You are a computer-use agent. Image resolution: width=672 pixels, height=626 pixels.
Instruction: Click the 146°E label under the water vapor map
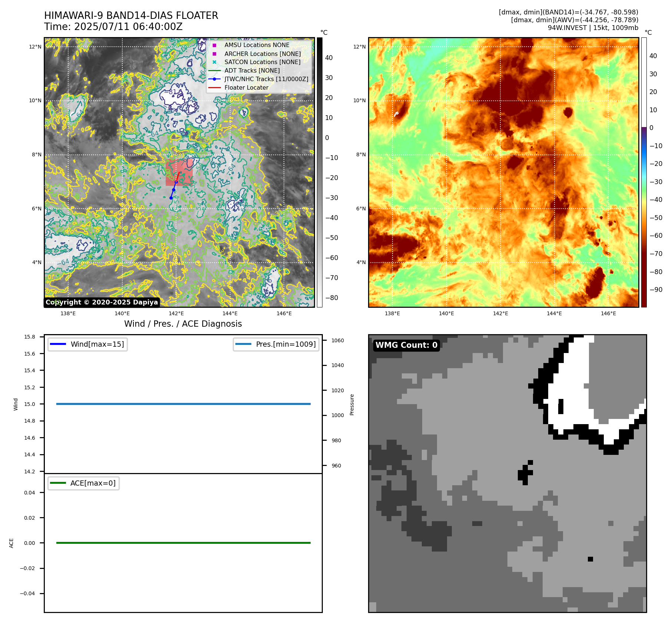pyautogui.click(x=608, y=313)
